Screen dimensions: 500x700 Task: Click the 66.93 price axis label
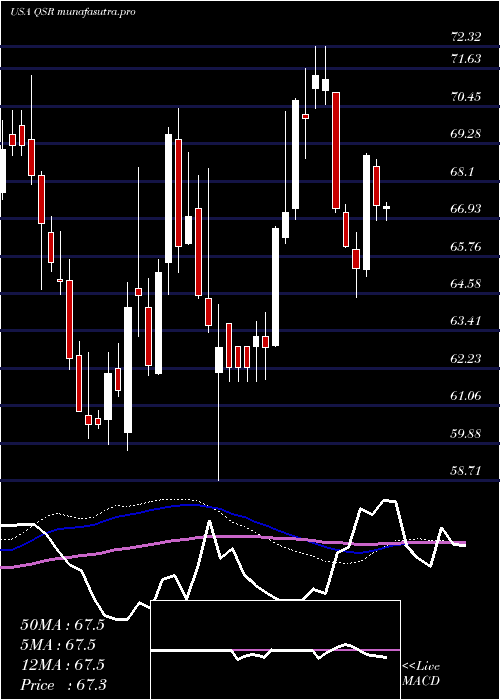pos(466,208)
